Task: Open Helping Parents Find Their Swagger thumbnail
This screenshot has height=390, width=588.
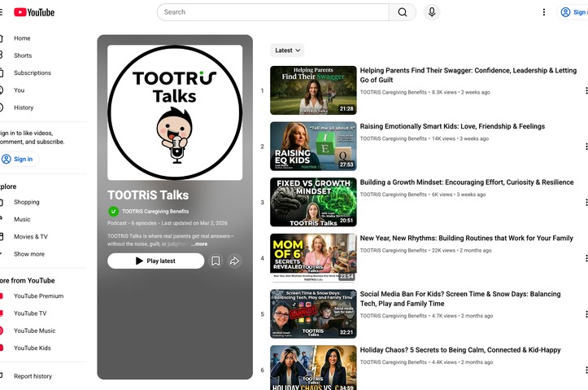Action: click(313, 90)
